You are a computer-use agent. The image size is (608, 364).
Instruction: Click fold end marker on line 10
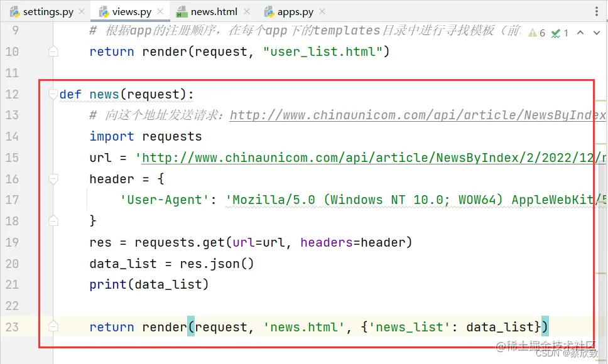[x=53, y=51]
